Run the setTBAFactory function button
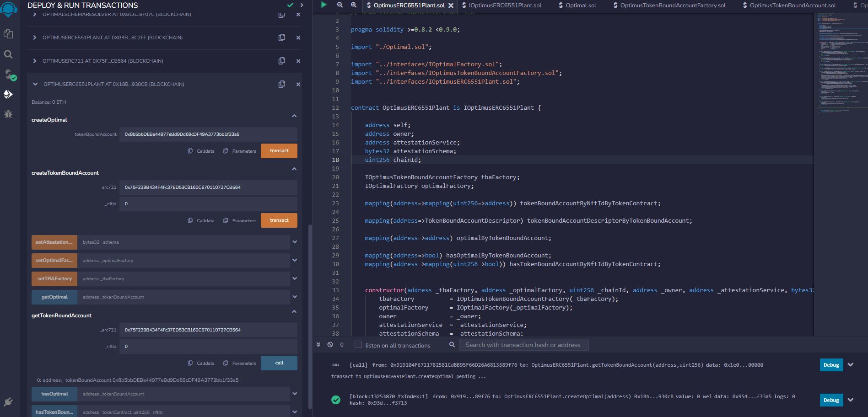This screenshot has height=417, width=868. click(x=54, y=279)
